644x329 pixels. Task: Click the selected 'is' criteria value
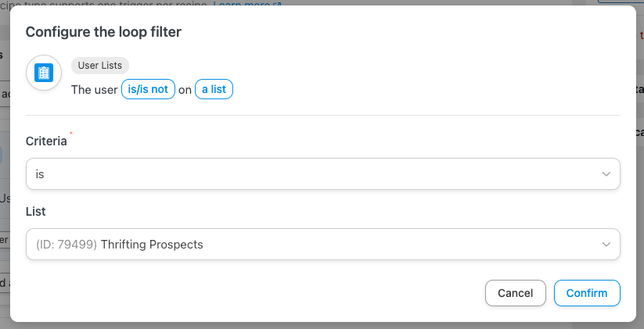pos(40,174)
